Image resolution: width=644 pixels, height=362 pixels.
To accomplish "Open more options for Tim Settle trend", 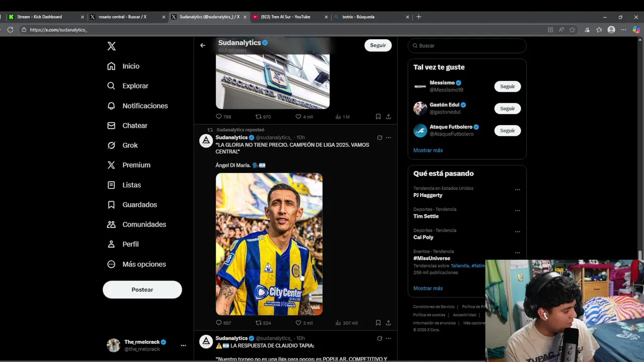I will (517, 211).
